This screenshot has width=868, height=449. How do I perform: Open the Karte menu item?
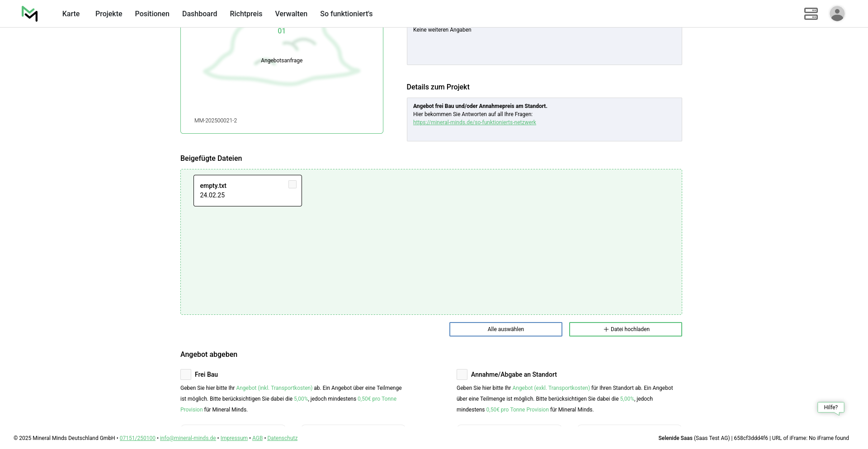[x=71, y=14]
